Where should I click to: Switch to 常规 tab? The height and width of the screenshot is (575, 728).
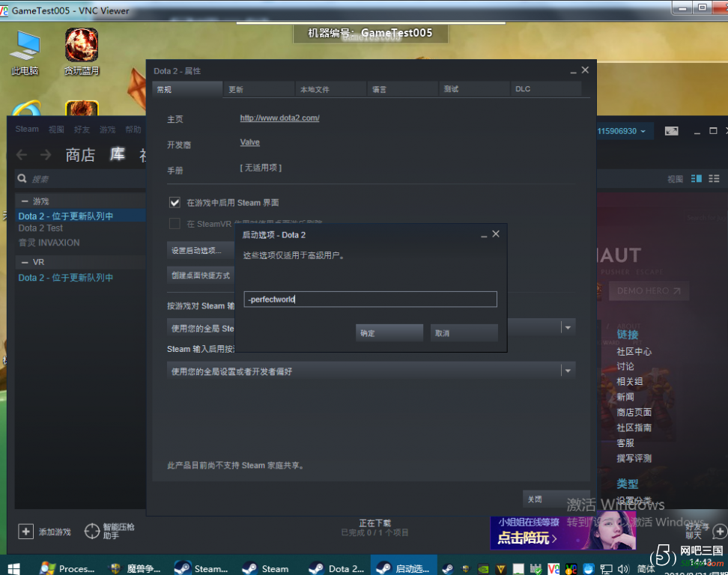[187, 89]
